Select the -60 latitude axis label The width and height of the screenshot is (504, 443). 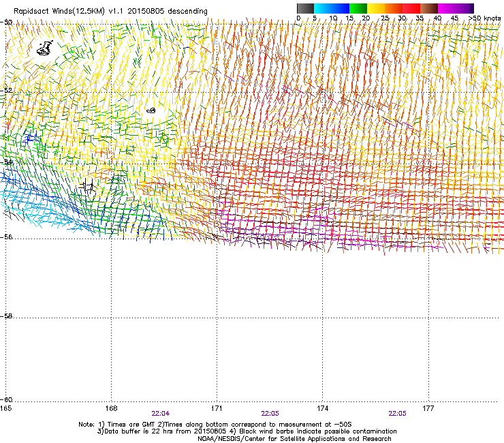(x=6, y=399)
